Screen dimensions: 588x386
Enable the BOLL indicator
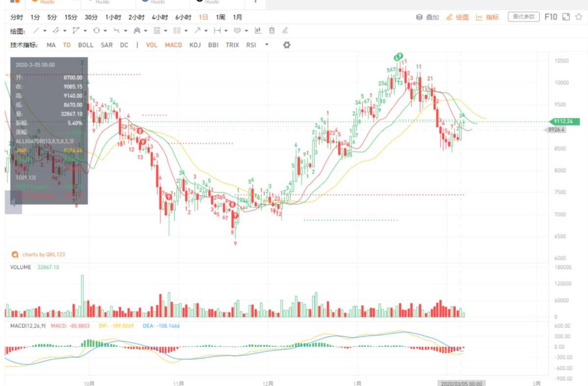pos(85,45)
